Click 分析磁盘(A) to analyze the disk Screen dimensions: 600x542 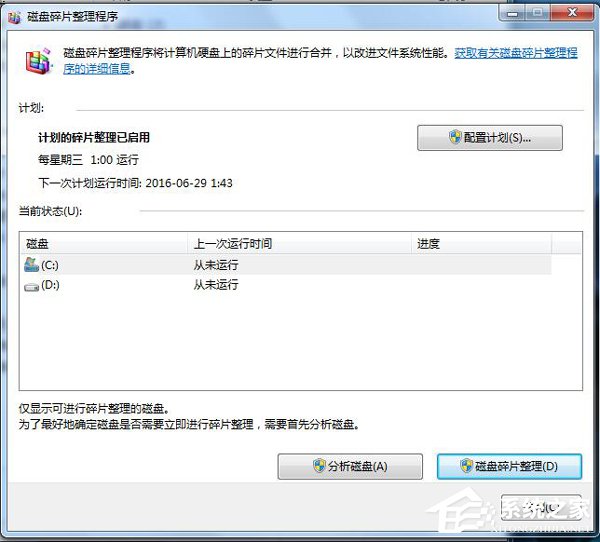click(350, 466)
